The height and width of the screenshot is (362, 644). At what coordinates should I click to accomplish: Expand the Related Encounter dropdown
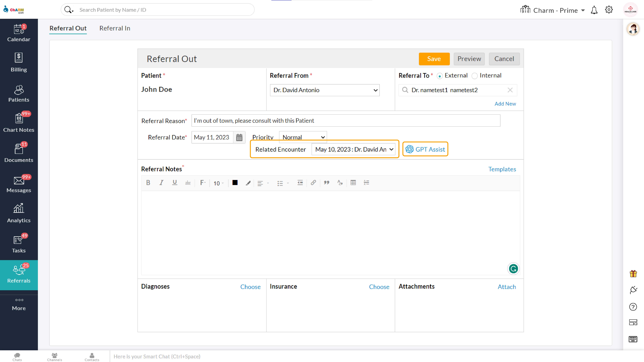point(353,149)
